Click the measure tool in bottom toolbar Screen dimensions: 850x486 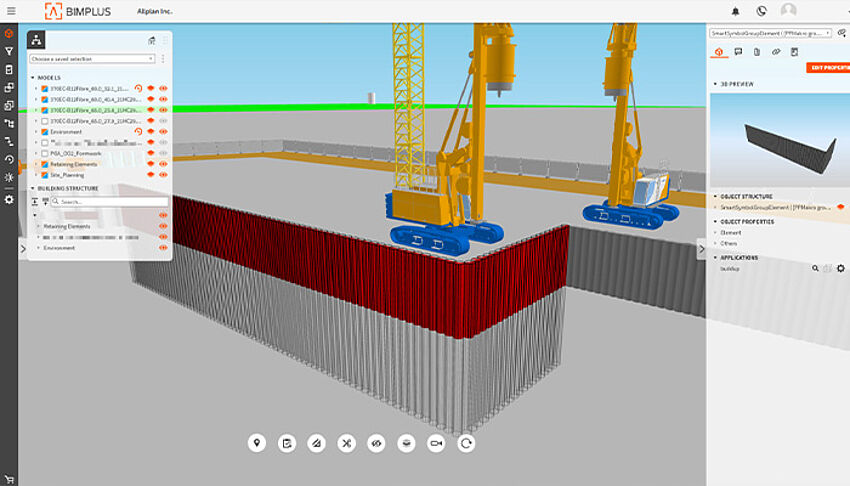coord(317,443)
